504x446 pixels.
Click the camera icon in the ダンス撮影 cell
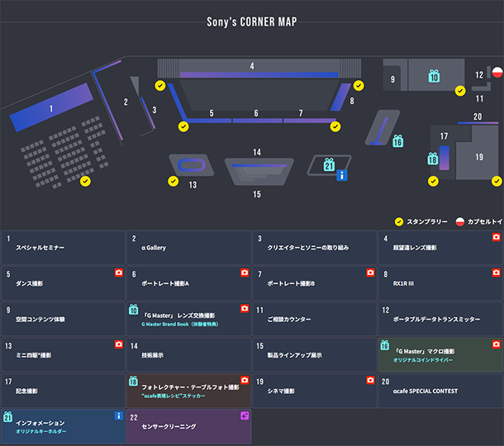(118, 273)
